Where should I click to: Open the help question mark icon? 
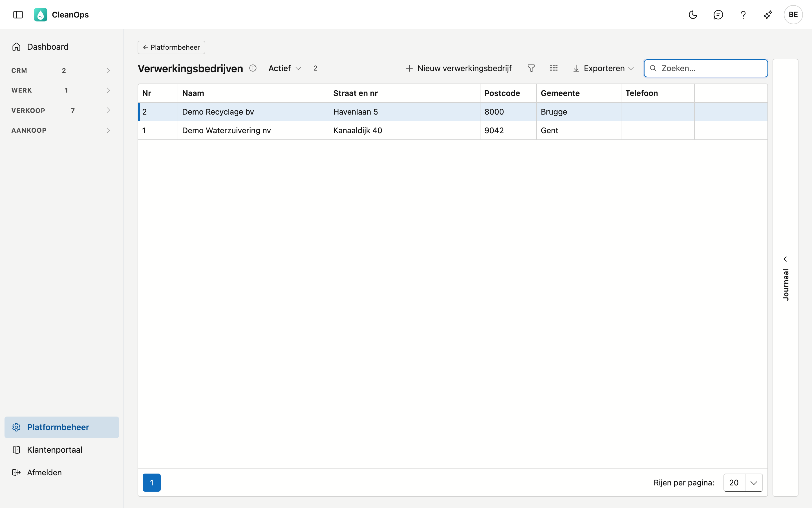(x=743, y=14)
